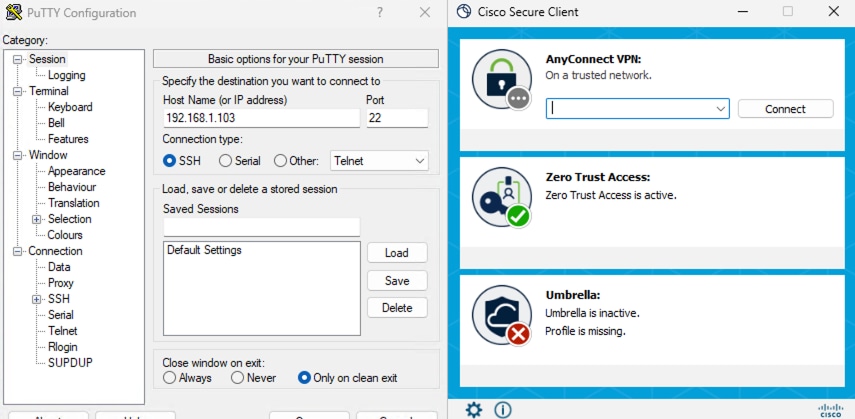Screen dimensions: 855x419
Task: Open Cisco Secure Client settings gear
Action: pyautogui.click(x=473, y=410)
